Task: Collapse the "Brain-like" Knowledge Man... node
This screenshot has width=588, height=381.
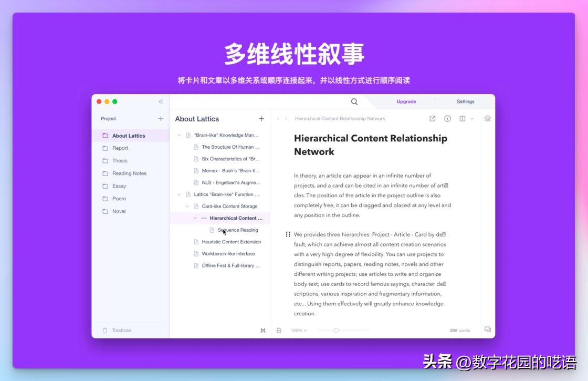Action: tap(179, 135)
